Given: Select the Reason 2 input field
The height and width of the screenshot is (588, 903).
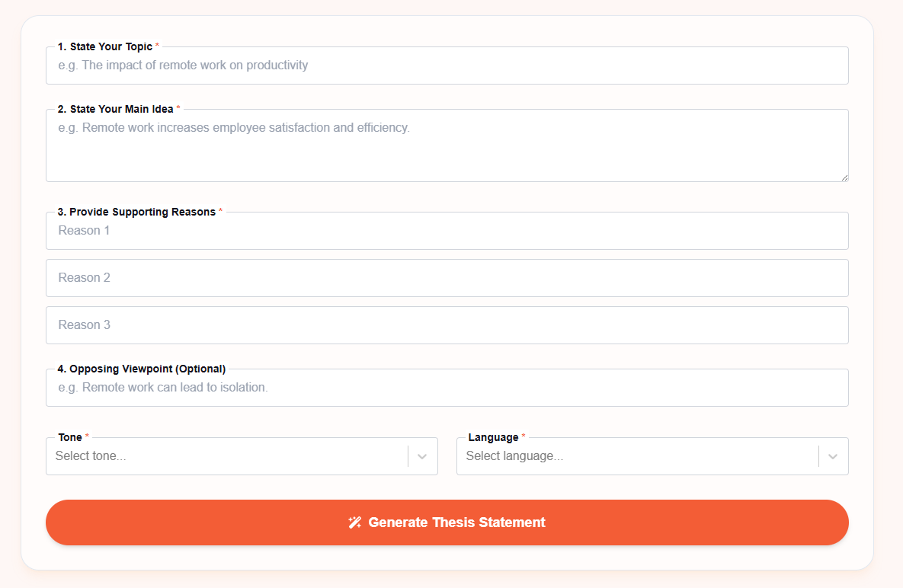Looking at the screenshot, I should (x=447, y=278).
